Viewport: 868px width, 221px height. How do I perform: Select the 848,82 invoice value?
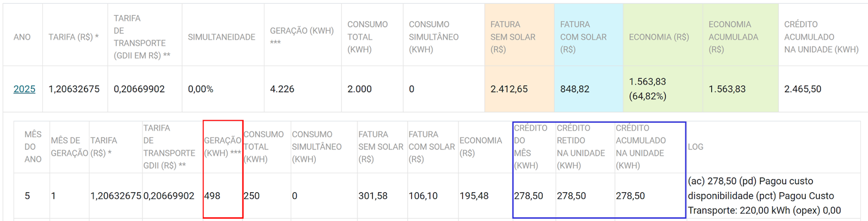[x=575, y=89]
